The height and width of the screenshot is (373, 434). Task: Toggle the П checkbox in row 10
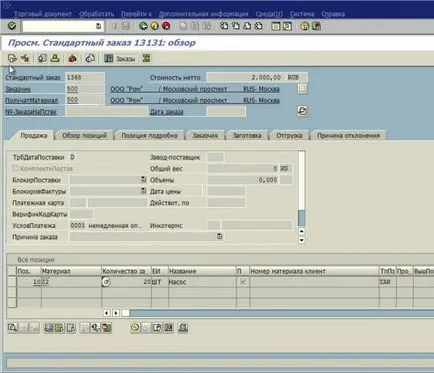(x=243, y=282)
